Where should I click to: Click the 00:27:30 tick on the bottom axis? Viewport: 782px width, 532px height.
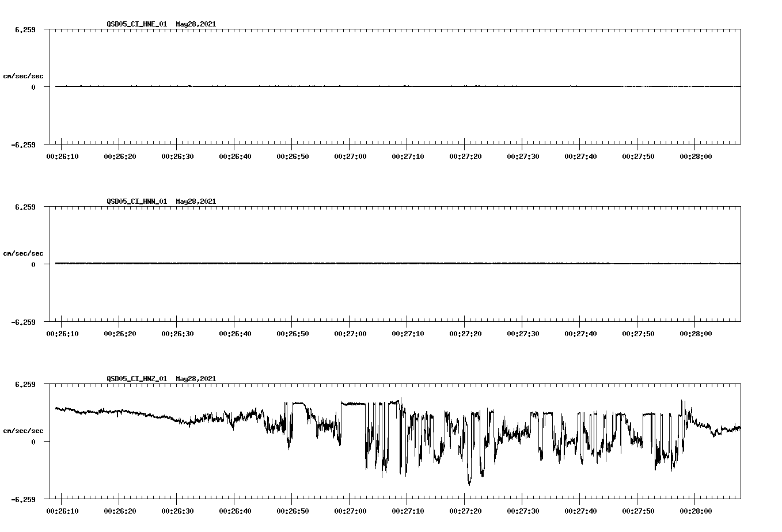(522, 510)
